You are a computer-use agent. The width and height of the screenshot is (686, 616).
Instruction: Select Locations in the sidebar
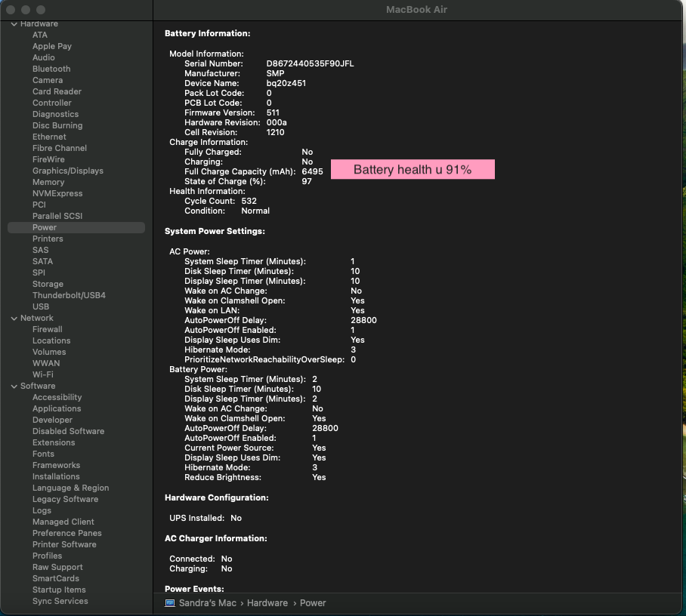click(x=51, y=341)
